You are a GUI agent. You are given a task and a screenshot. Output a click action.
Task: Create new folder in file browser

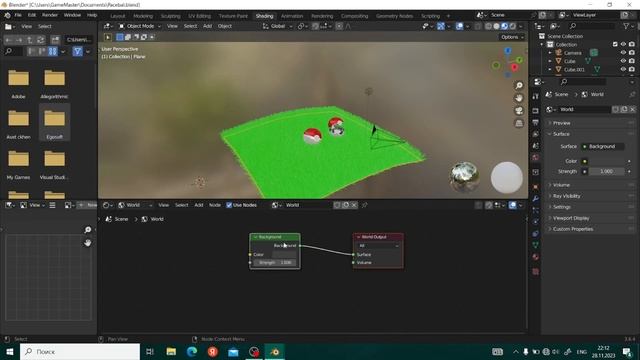pos(55,40)
